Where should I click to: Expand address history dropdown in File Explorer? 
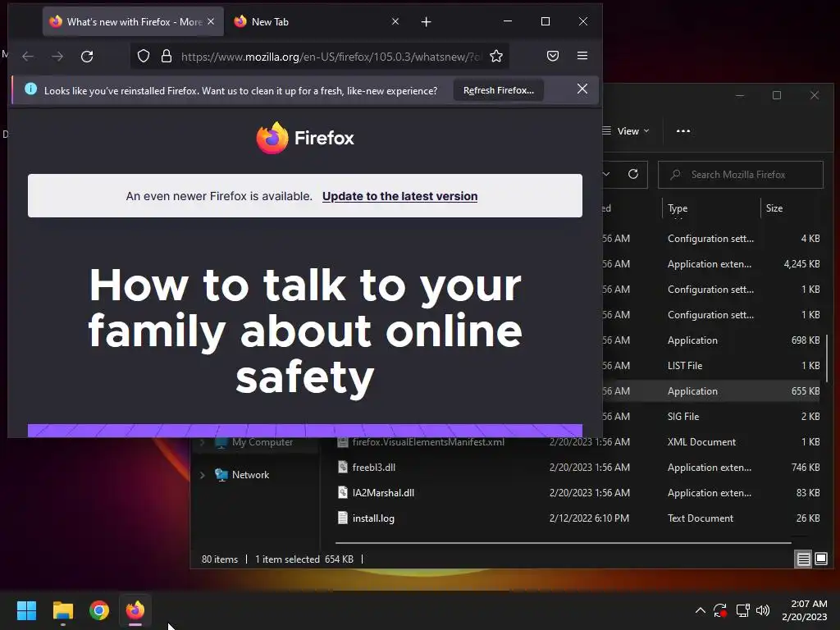click(x=606, y=174)
